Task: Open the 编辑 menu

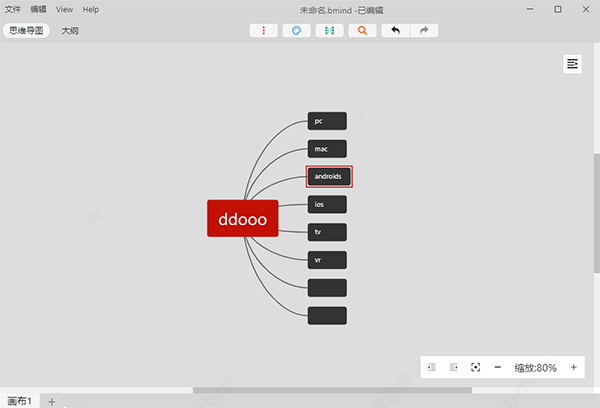Action: 38,9
